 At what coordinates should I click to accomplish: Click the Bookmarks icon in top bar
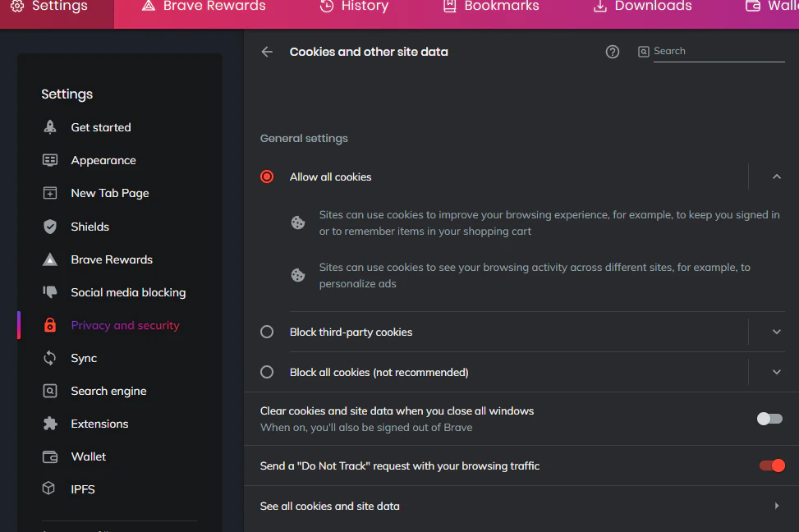(x=449, y=6)
